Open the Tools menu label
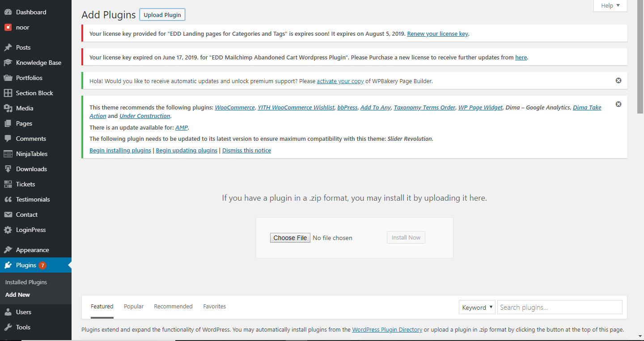The image size is (644, 341). coord(23,327)
